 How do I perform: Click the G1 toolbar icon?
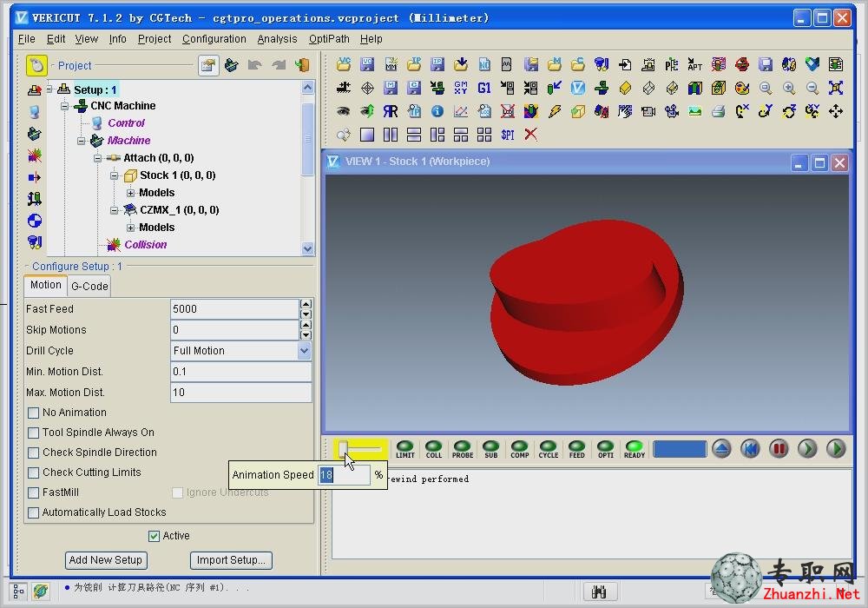coord(483,88)
